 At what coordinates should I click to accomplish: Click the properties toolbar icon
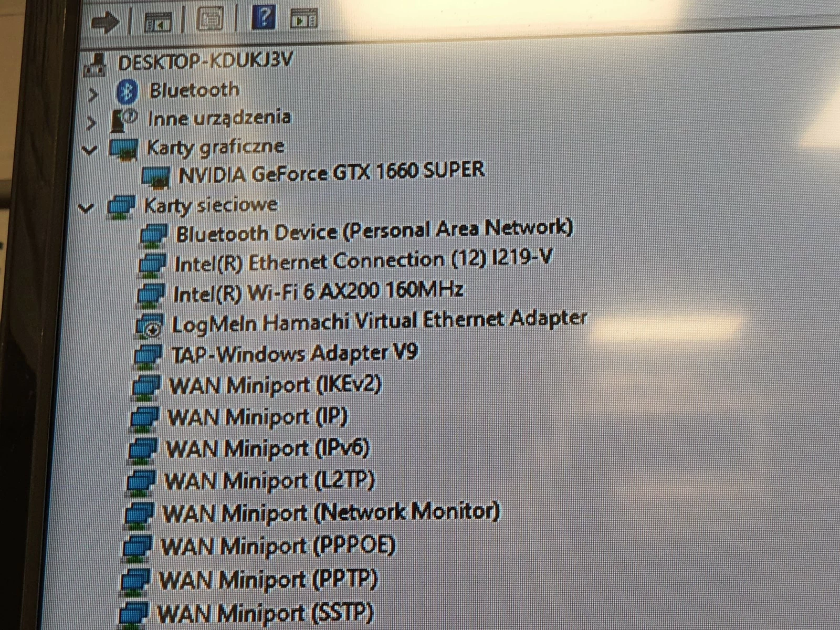pos(209,20)
